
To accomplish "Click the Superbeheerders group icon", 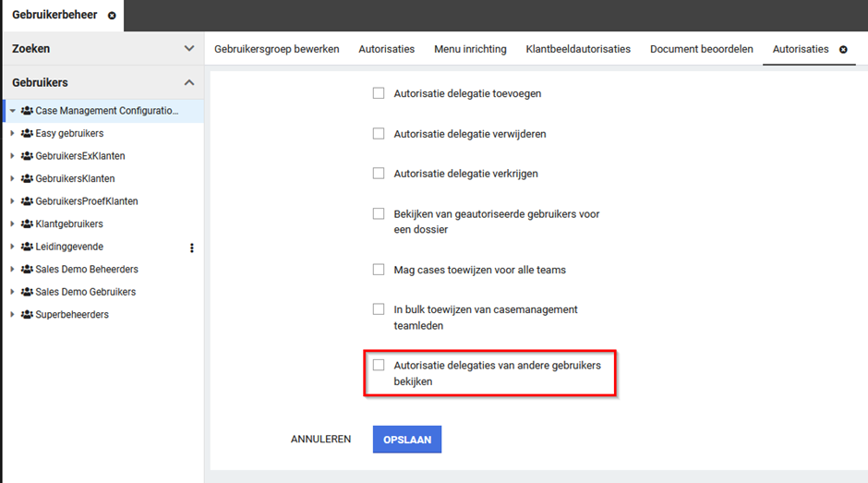I will click(x=27, y=315).
